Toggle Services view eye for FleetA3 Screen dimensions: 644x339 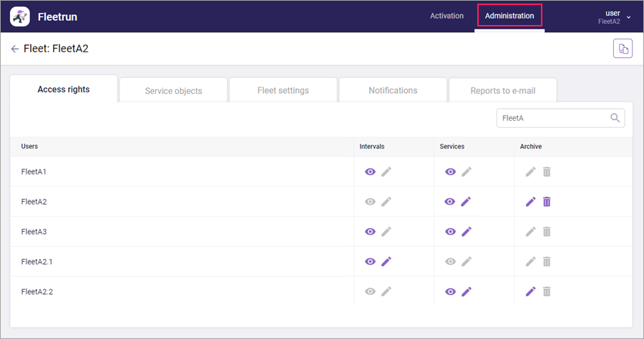[x=450, y=232]
